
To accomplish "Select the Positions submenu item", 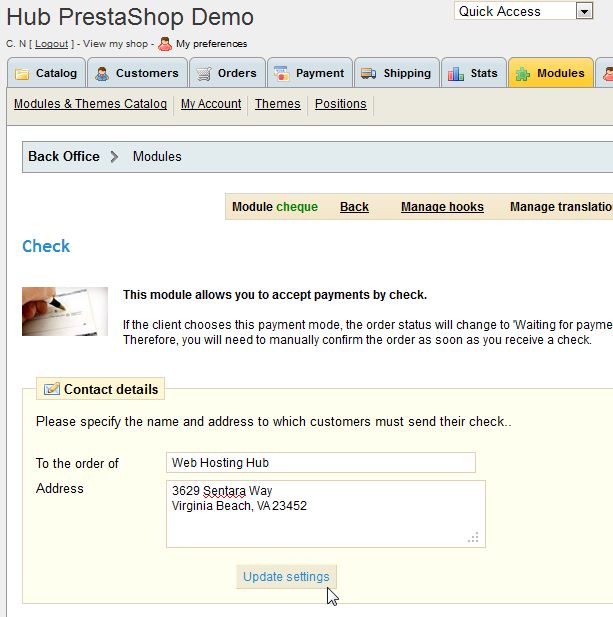I will pyautogui.click(x=341, y=104).
